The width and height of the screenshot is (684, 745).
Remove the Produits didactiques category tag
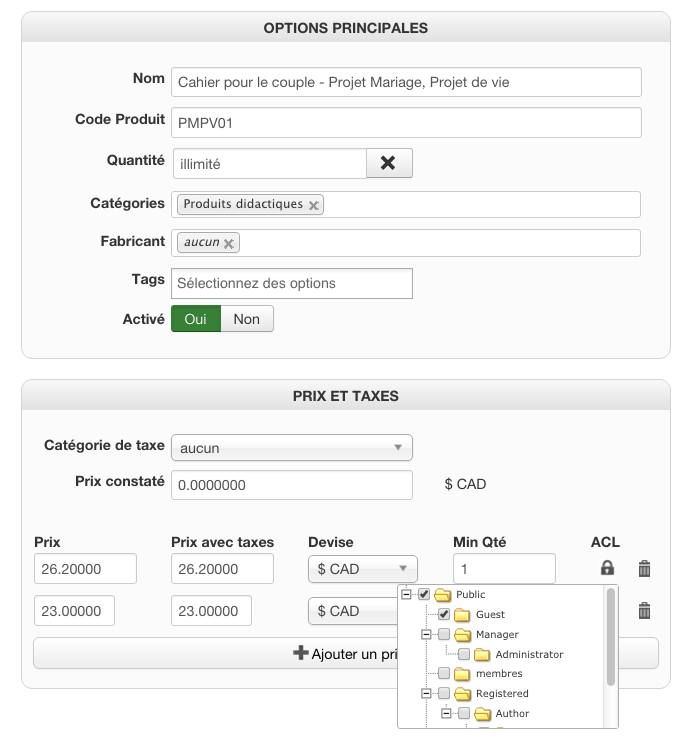314,205
